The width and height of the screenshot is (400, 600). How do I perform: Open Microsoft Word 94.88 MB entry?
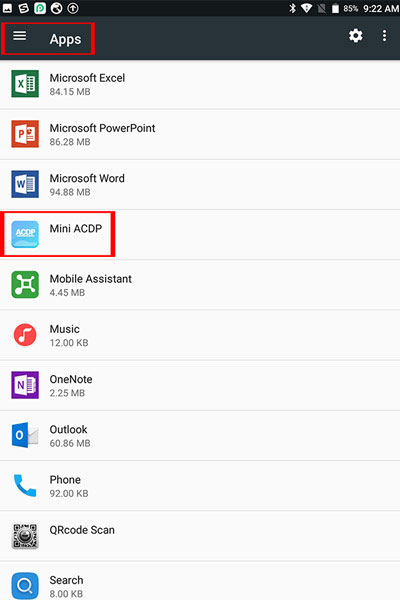tap(200, 184)
